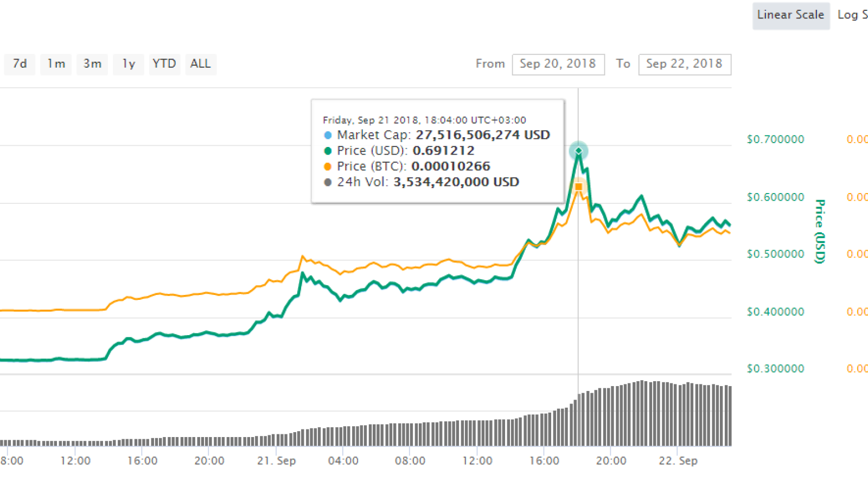
Task: Click the From label beside date field
Action: [490, 64]
